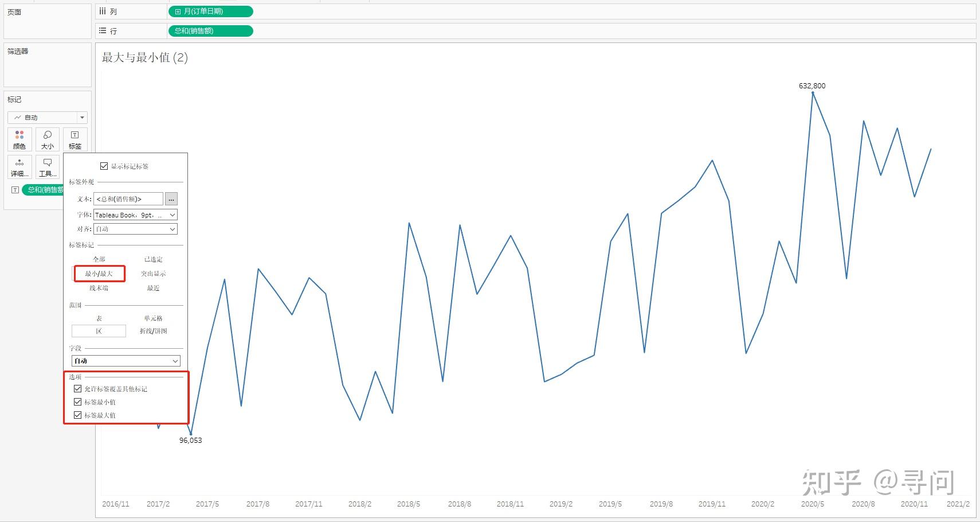Click the 2019/2 axis label
980x522 pixels.
tap(561, 504)
